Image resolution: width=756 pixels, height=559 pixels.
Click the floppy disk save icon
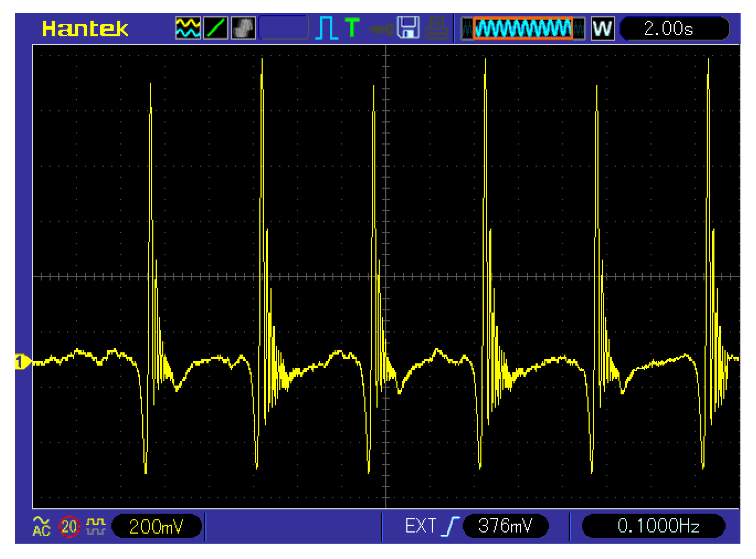409,27
